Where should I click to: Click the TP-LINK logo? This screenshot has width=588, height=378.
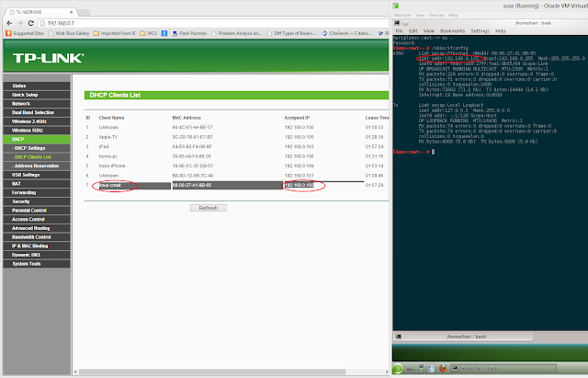49,58
